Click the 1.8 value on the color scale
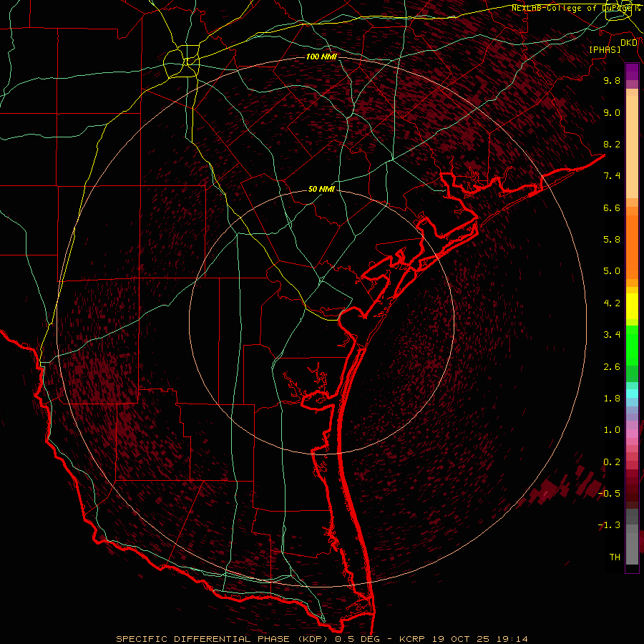This screenshot has height=644, width=644. click(x=612, y=399)
